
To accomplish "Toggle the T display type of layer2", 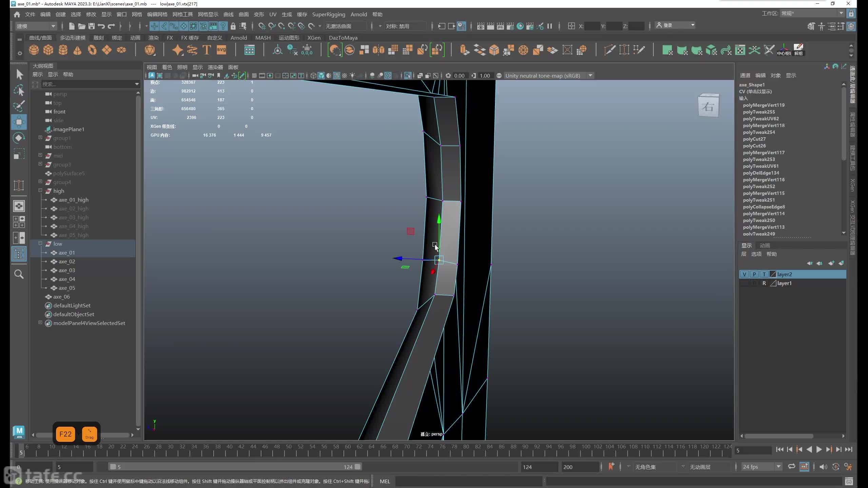I will click(764, 274).
